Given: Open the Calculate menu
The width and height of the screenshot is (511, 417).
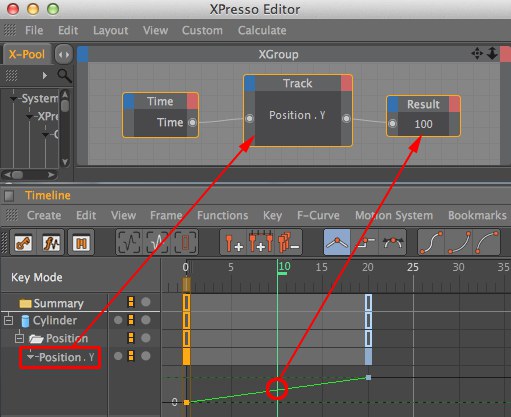Looking at the screenshot, I should [262, 30].
